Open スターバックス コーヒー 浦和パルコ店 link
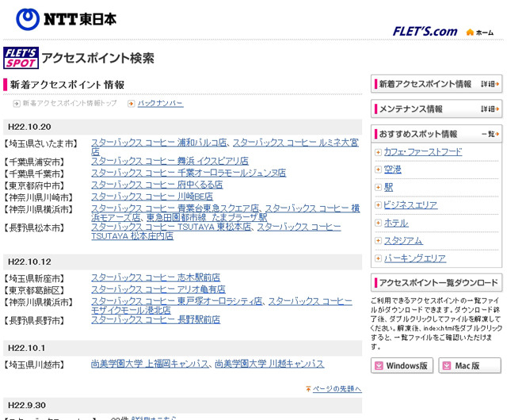This screenshot has width=507, height=420. pyautogui.click(x=158, y=143)
